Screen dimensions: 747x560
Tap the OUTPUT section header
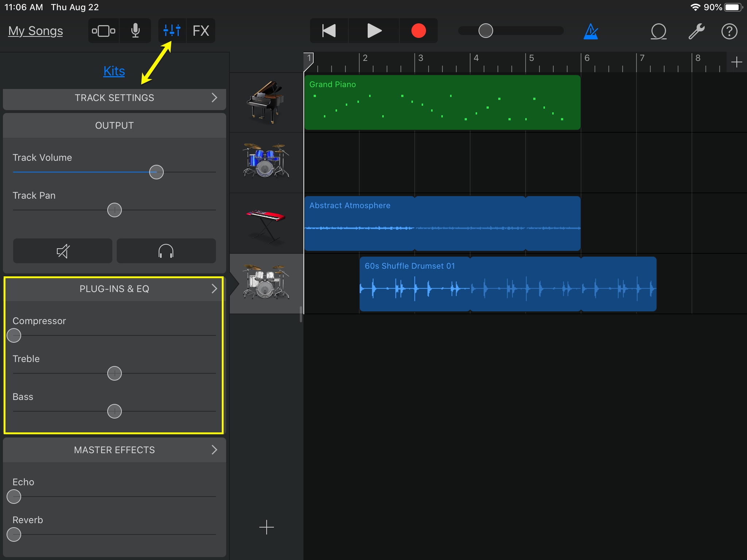115,125
